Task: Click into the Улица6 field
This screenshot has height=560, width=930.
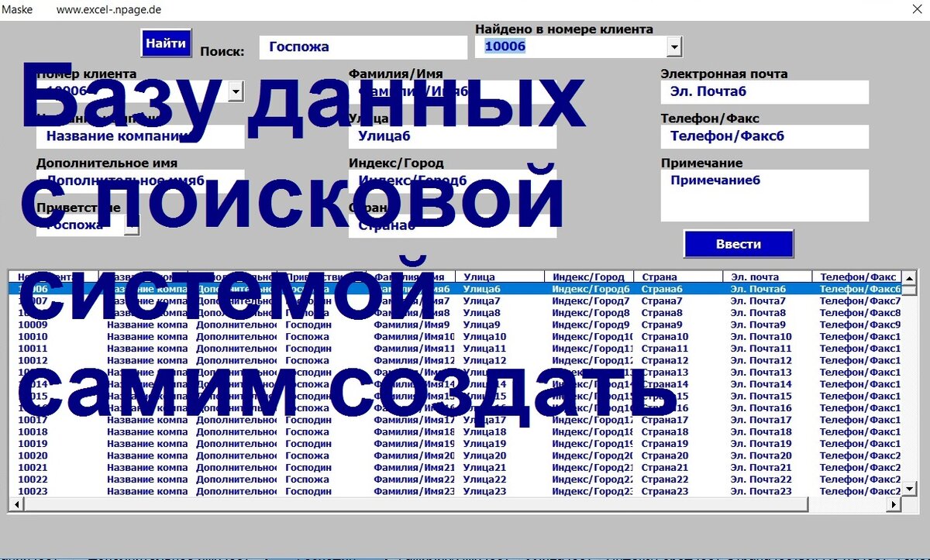Action: pos(453,136)
